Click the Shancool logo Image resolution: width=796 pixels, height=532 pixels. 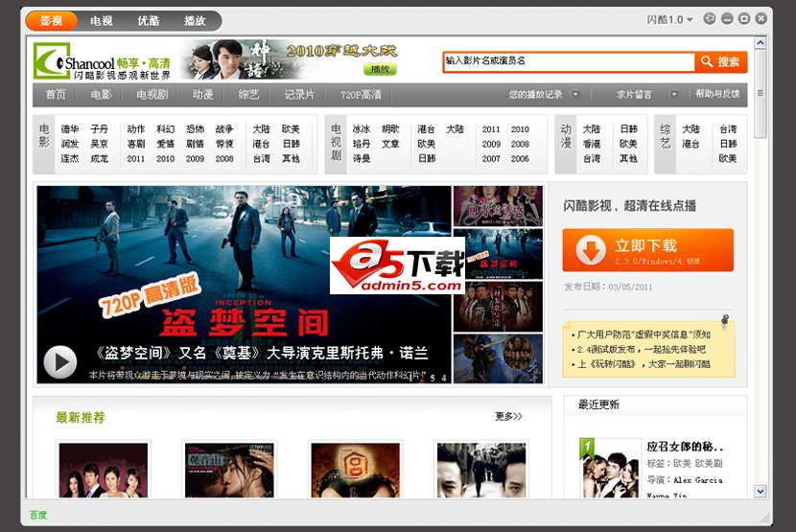point(102,61)
